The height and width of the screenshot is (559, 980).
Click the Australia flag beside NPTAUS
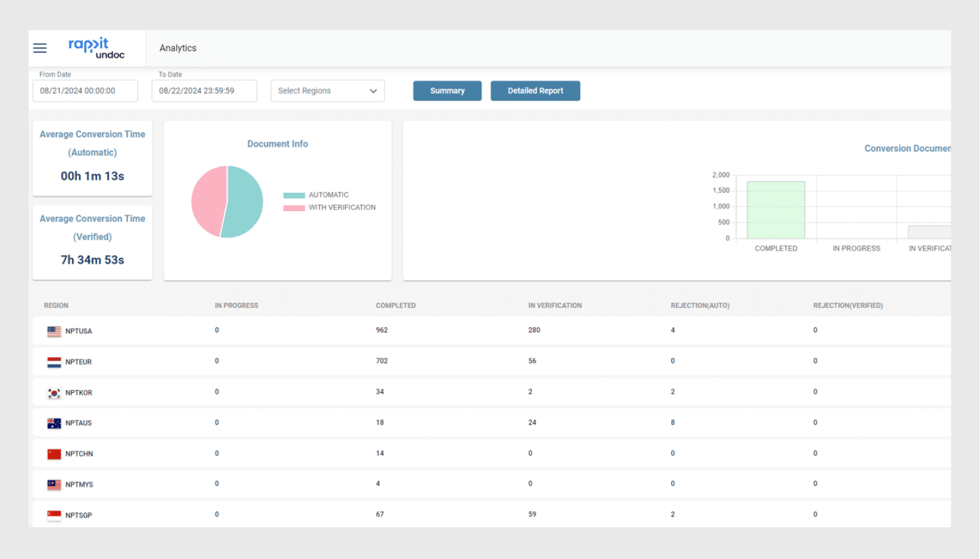pyautogui.click(x=54, y=422)
